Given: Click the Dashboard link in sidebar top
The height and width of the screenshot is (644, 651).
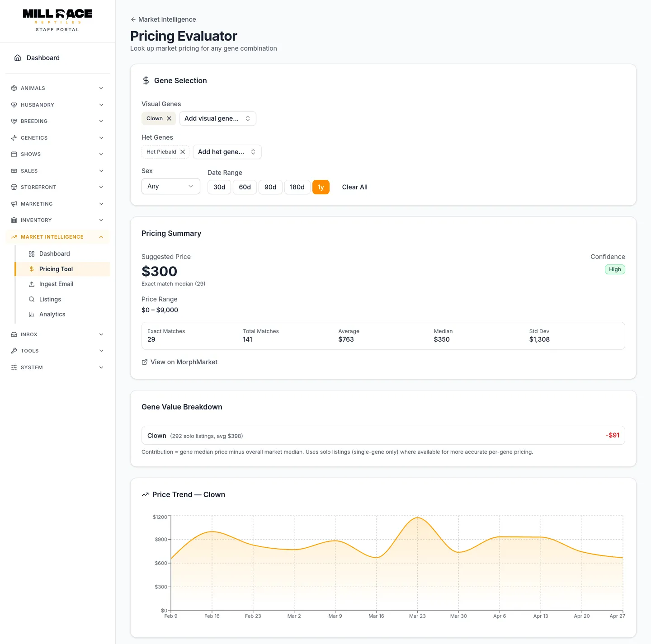Looking at the screenshot, I should (x=58, y=58).
